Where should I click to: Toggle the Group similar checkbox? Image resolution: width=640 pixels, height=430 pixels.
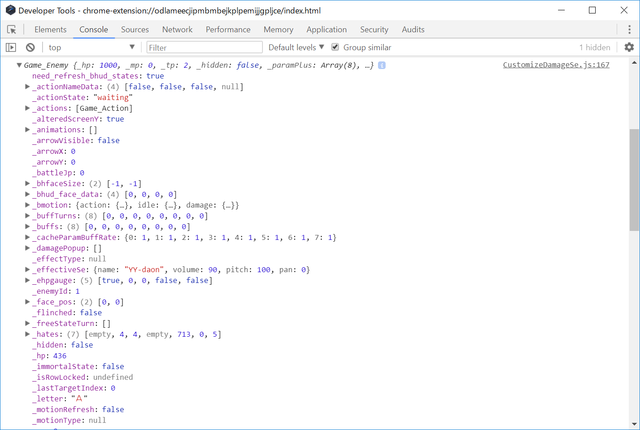[x=335, y=47]
